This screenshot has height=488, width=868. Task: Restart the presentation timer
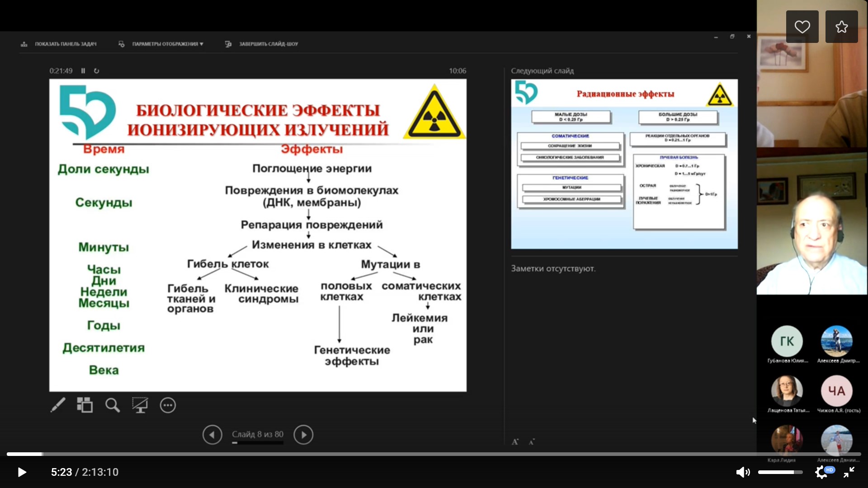tap(96, 71)
